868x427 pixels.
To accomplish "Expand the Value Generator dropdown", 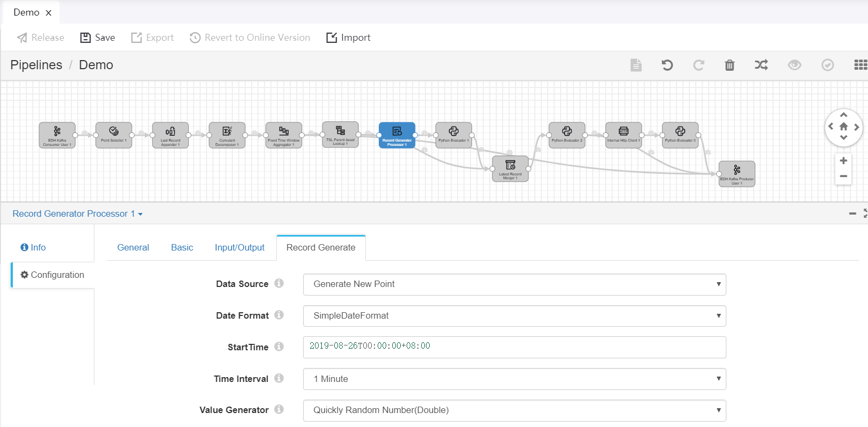I will 514,410.
